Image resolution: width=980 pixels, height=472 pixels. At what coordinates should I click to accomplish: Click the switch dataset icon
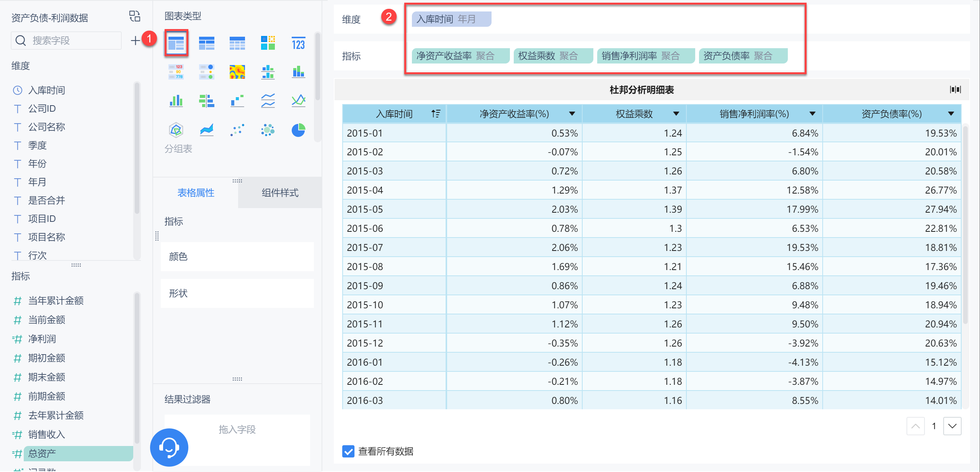[135, 16]
